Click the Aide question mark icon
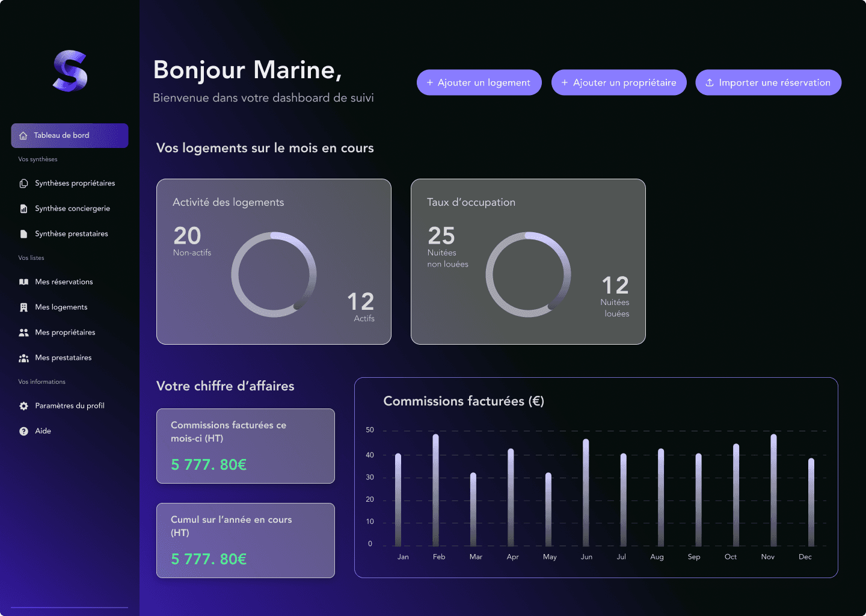 [23, 431]
